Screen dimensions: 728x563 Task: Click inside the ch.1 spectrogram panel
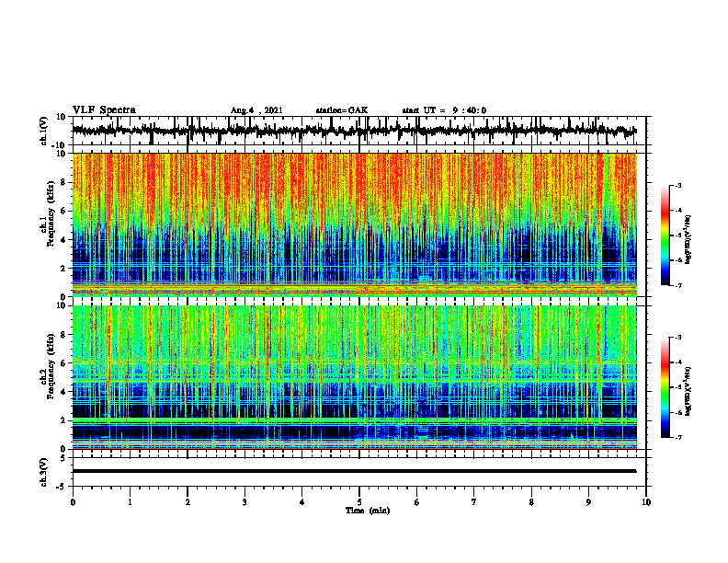tap(355, 224)
